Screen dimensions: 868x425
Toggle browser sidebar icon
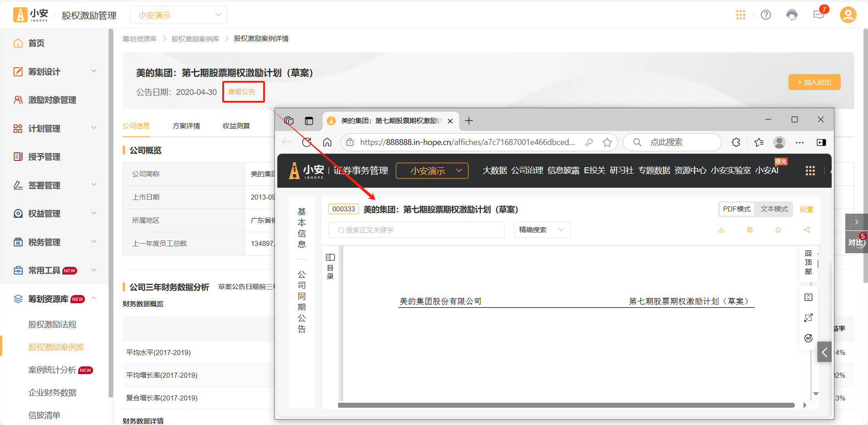[821, 142]
